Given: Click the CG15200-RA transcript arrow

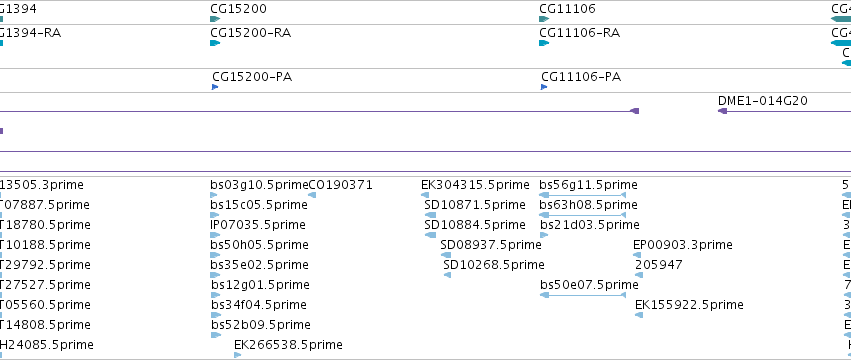Looking at the screenshot, I should tap(215, 43).
